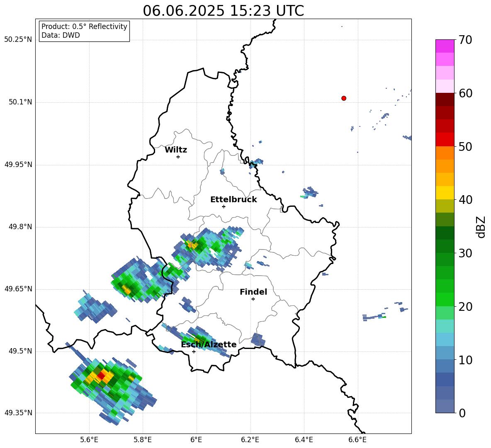Click the 50 colorbar tick label
The height and width of the screenshot is (448, 491).
(465, 146)
